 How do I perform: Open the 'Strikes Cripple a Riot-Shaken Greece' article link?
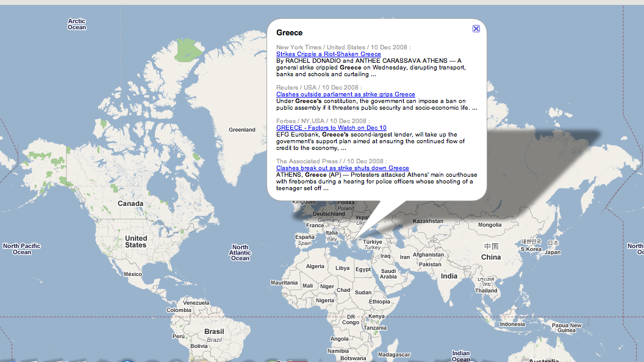click(x=328, y=54)
